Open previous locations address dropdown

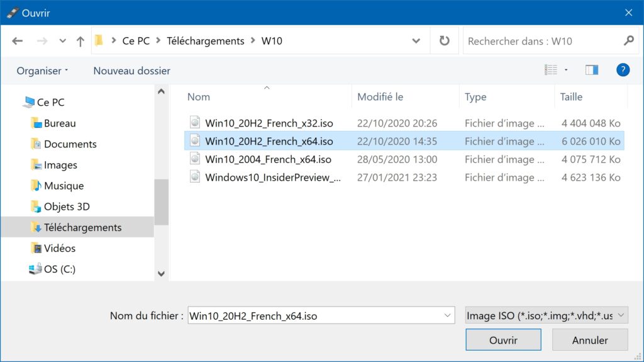tap(416, 41)
